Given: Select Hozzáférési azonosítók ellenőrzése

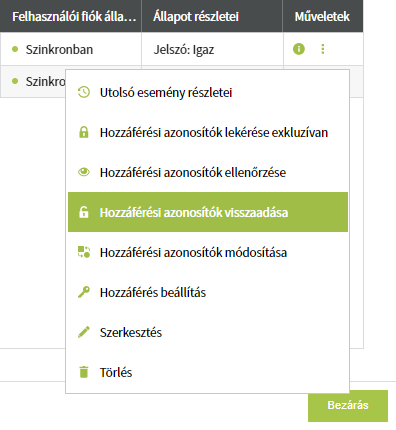Looking at the screenshot, I should (208, 172).
